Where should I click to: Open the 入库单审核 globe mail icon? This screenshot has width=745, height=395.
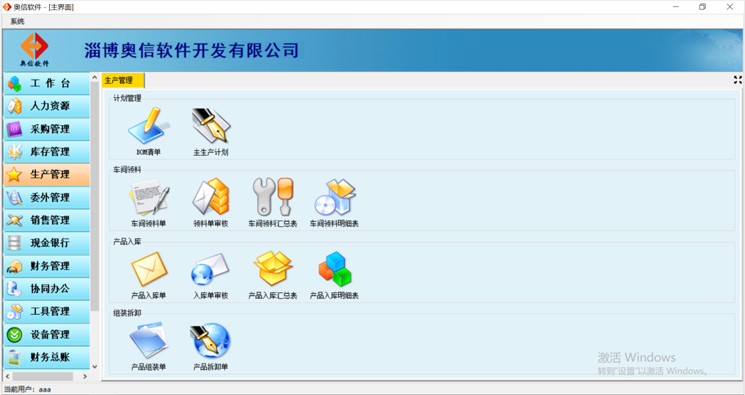point(211,269)
